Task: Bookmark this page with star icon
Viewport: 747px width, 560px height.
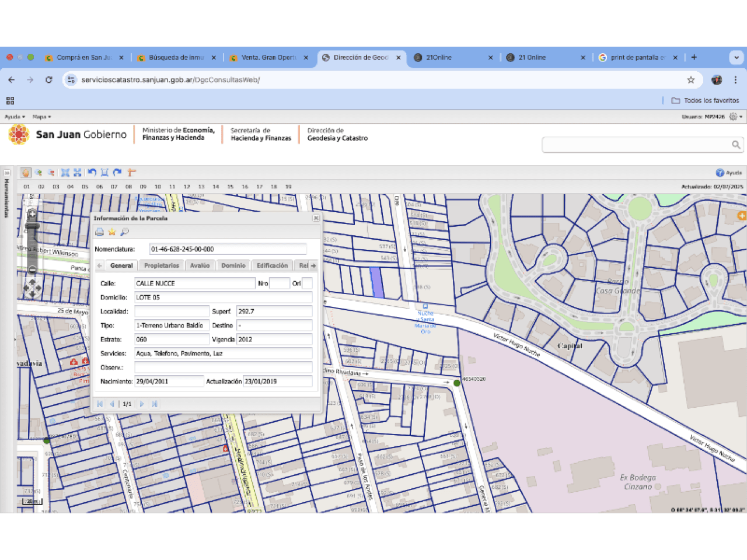Action: pyautogui.click(x=691, y=80)
